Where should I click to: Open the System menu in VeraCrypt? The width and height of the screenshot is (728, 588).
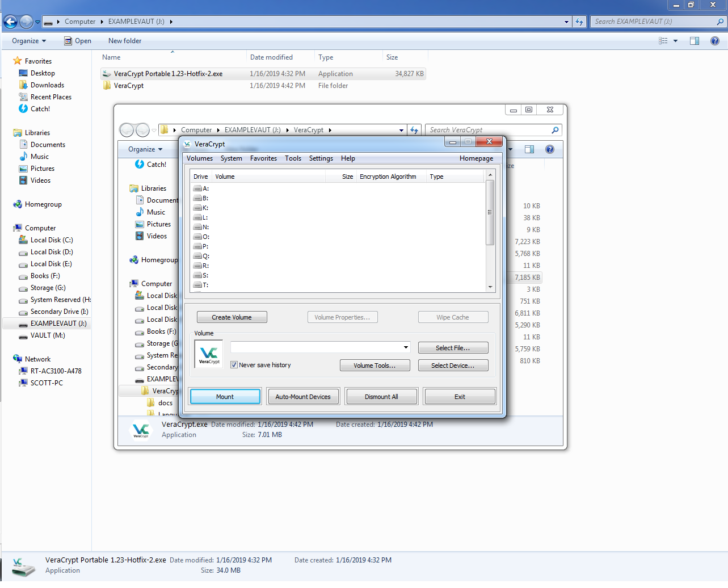tap(232, 158)
